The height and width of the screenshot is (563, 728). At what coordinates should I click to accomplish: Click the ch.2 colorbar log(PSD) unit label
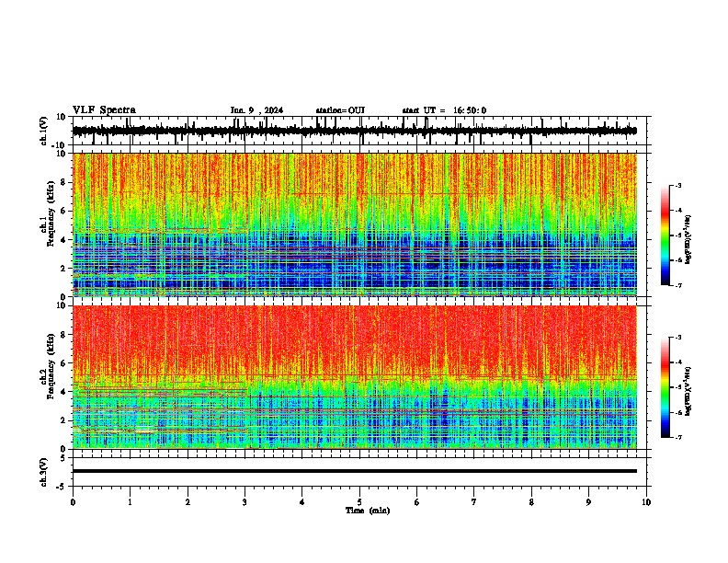688,392
